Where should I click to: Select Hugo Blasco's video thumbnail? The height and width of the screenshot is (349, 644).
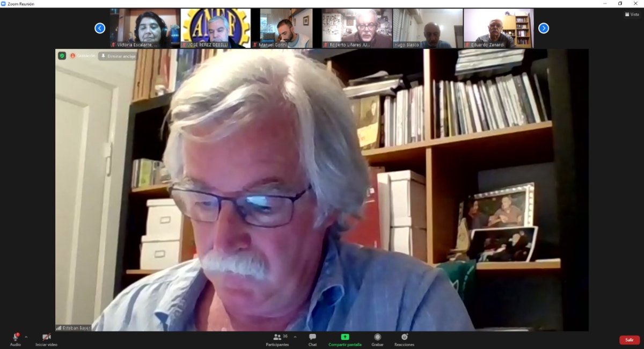click(x=428, y=28)
